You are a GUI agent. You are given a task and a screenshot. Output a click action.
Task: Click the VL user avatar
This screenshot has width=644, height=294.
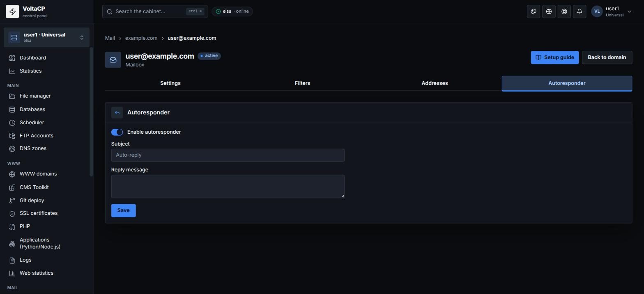[597, 11]
